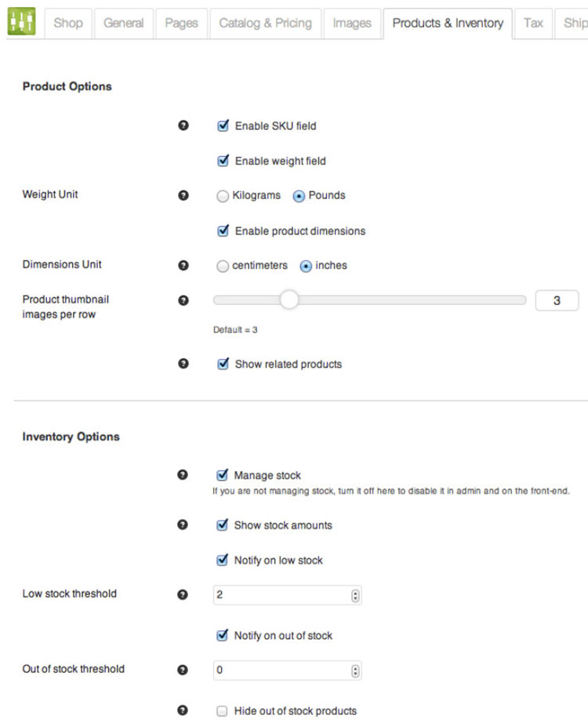Click help icon next to Weight Unit
The image size is (588, 722).
[183, 195]
